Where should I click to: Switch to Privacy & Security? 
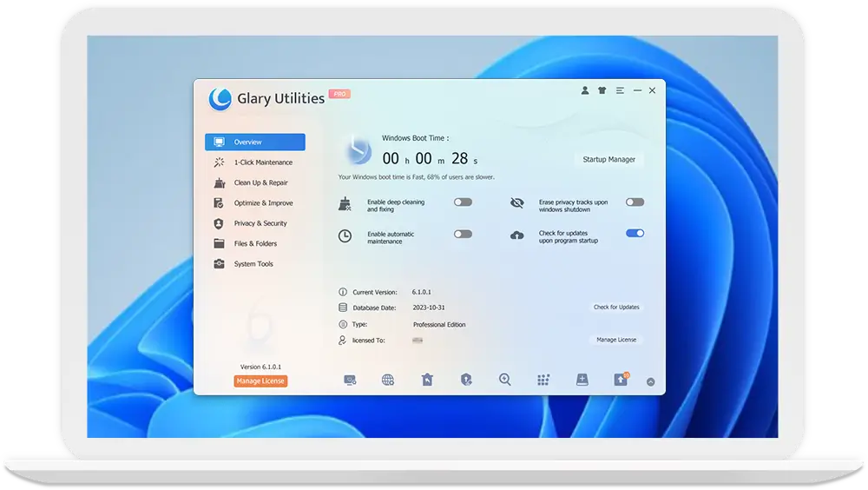[254, 223]
